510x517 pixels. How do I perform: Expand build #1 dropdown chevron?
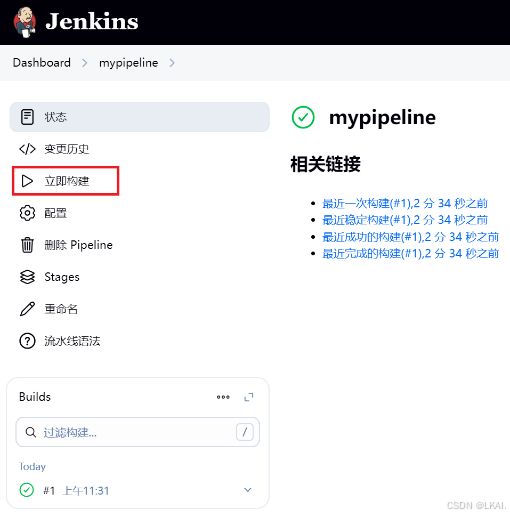(248, 490)
